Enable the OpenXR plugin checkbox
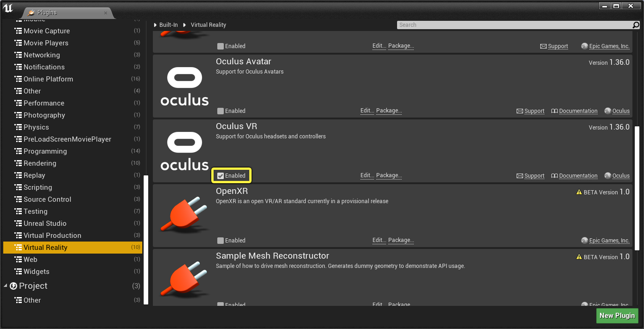Image resolution: width=644 pixels, height=329 pixels. [221, 241]
